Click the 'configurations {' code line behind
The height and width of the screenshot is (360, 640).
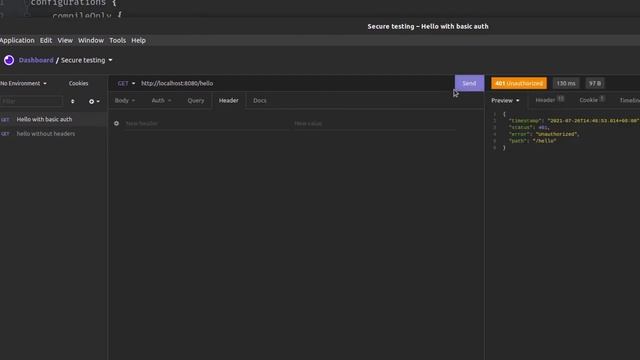click(73, 3)
